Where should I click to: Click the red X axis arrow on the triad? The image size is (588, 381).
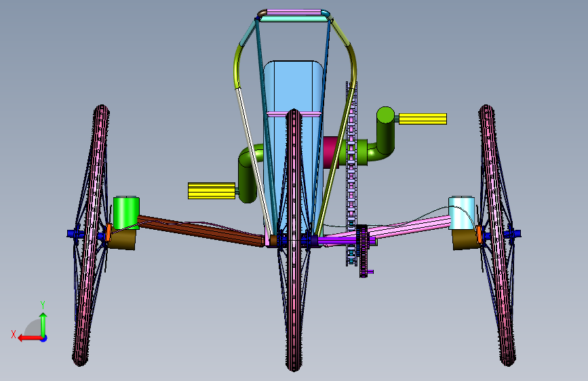point(29,338)
